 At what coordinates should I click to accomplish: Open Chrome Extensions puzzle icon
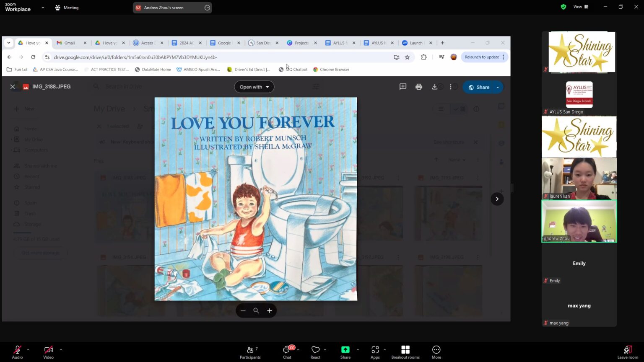tap(424, 57)
